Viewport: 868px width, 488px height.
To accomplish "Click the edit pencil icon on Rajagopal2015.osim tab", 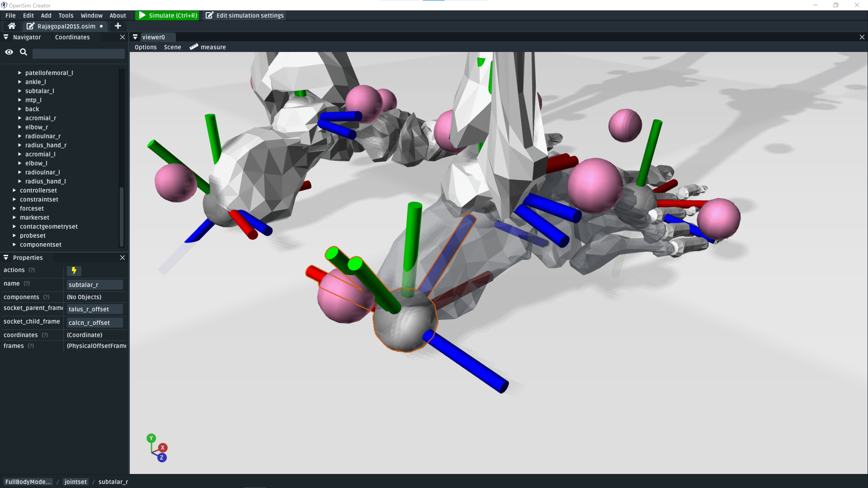I will [30, 26].
